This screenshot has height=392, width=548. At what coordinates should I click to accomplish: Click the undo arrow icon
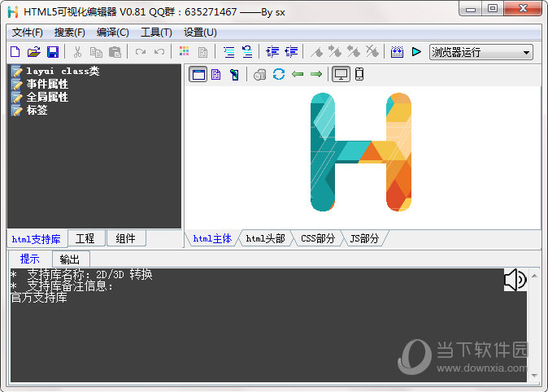159,52
